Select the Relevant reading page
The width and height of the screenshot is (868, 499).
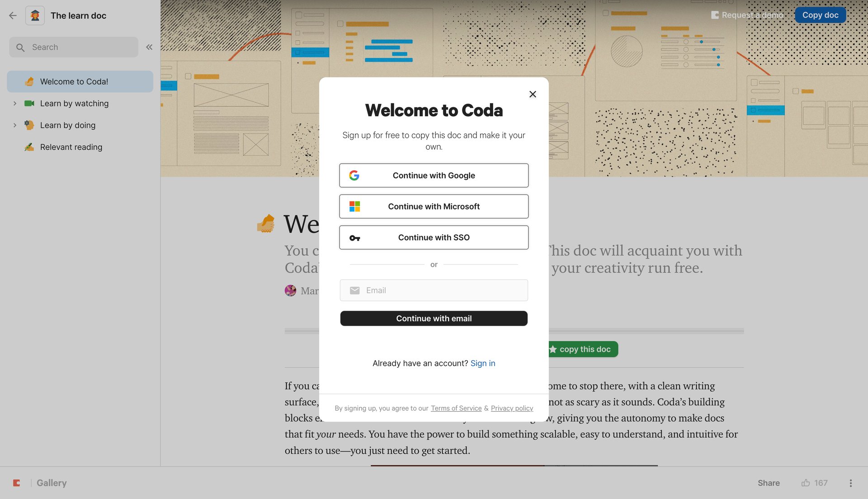click(x=71, y=147)
